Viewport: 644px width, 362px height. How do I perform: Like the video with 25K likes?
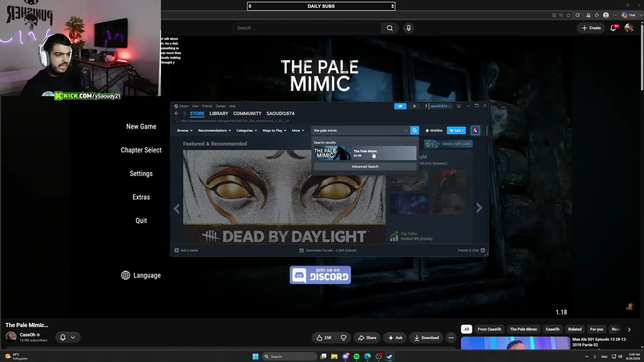[x=324, y=338]
